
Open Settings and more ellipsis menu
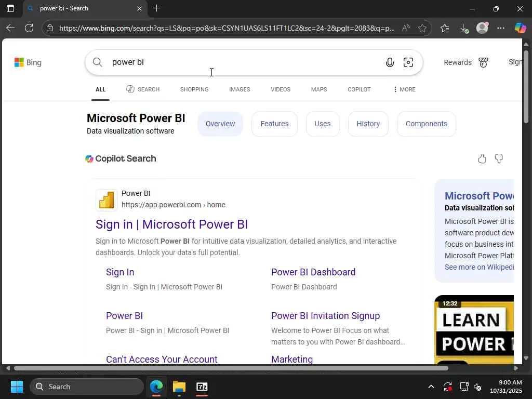501,28
